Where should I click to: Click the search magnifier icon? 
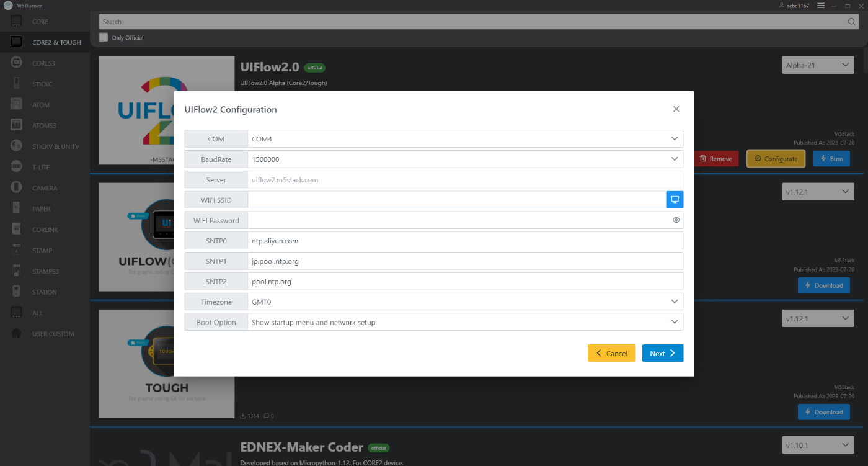pos(851,21)
